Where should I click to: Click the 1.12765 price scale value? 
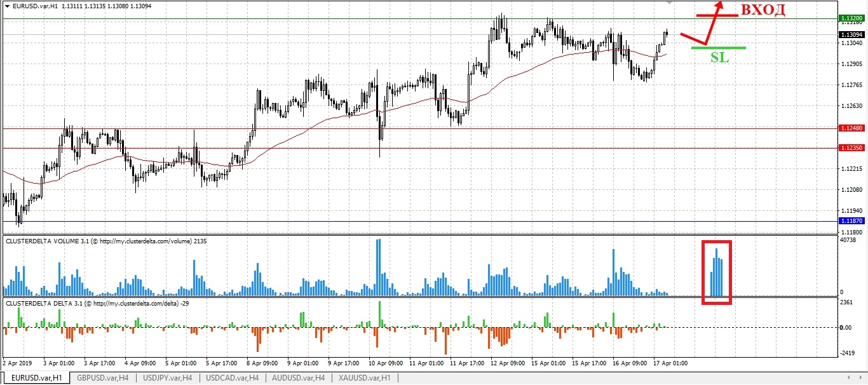coord(851,85)
